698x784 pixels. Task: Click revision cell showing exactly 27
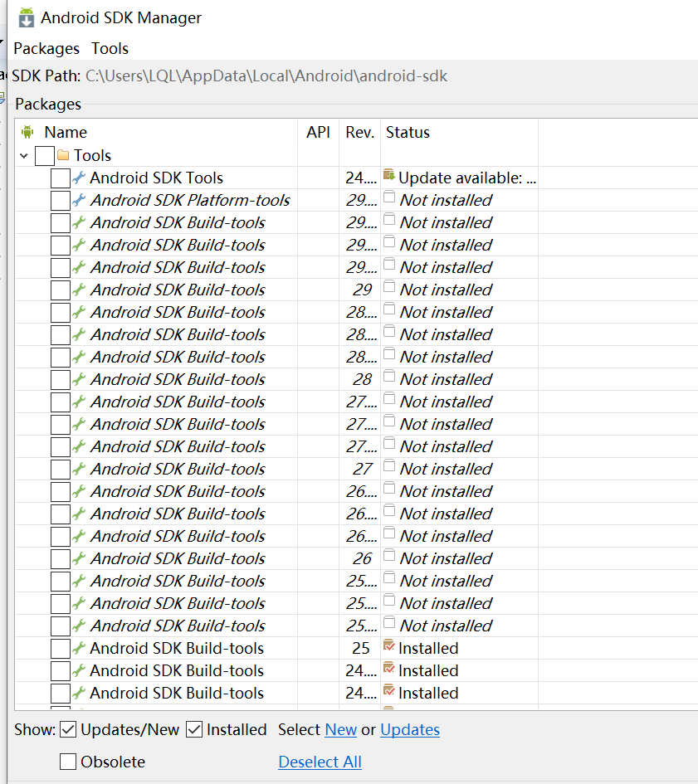(362, 469)
